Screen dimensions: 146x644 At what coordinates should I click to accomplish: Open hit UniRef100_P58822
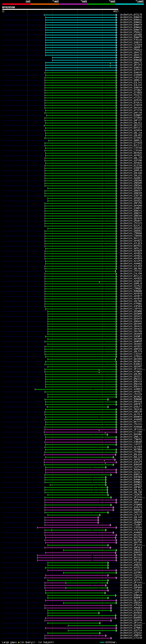(131, 32)
